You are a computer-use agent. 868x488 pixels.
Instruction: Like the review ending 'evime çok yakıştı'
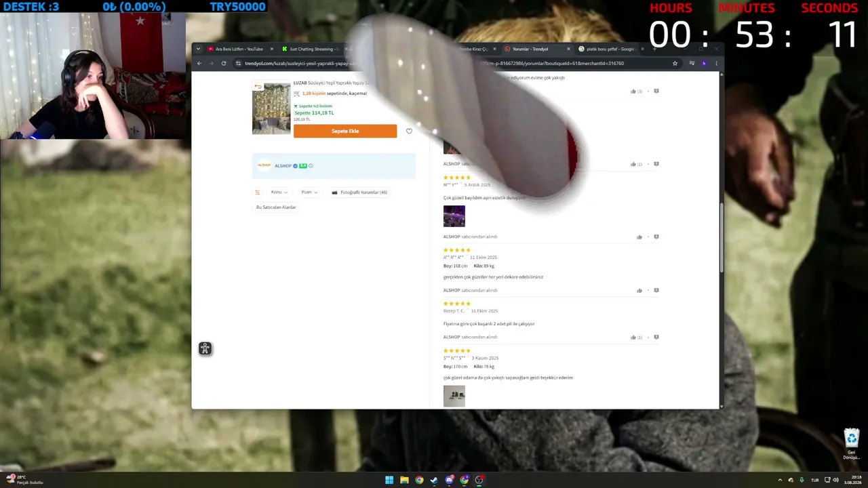[x=636, y=91]
